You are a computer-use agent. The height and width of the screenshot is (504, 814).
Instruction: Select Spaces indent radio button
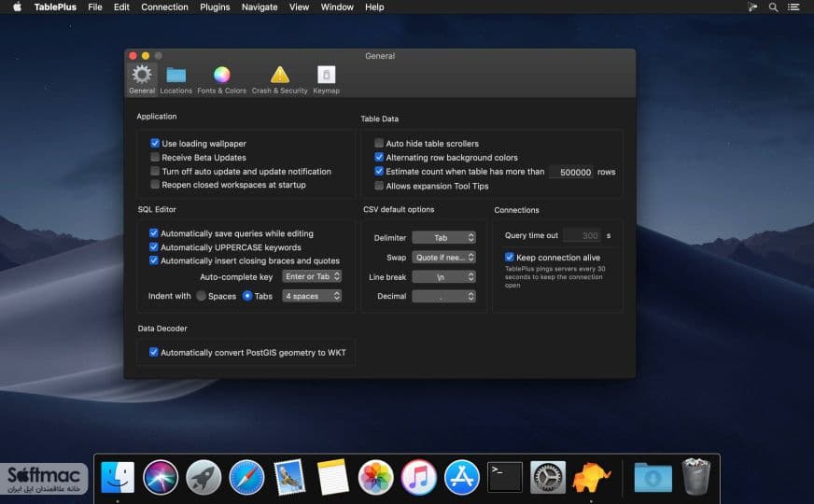pyautogui.click(x=201, y=296)
